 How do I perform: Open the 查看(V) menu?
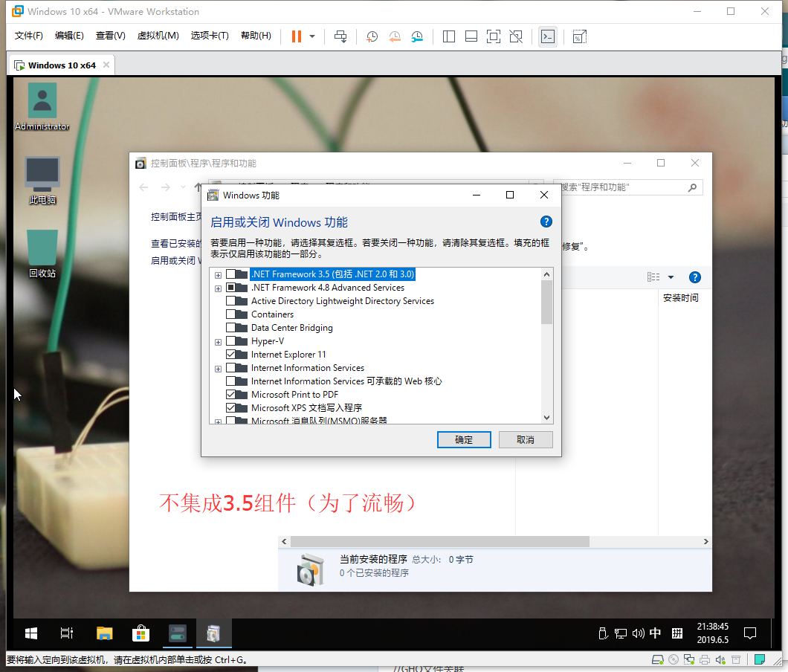click(111, 36)
